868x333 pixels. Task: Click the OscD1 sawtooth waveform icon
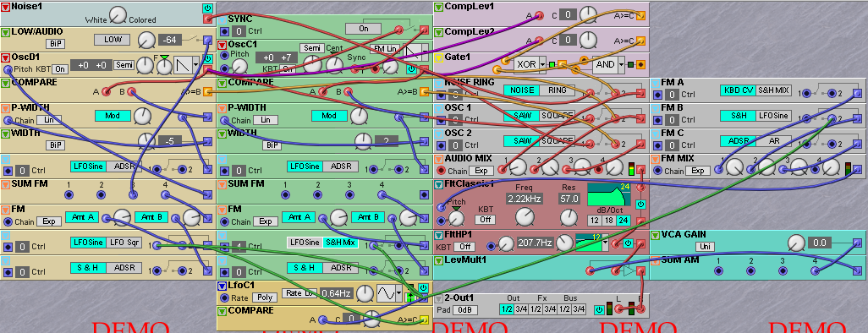(x=183, y=65)
